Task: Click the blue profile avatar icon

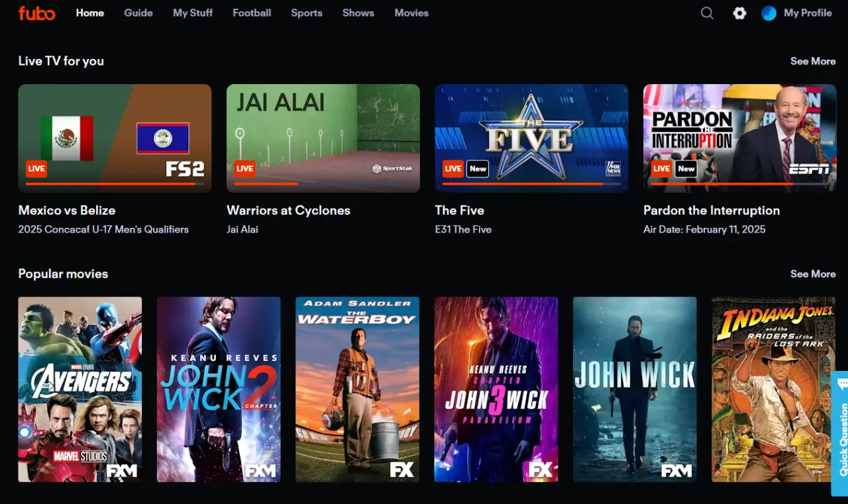Action: (768, 13)
